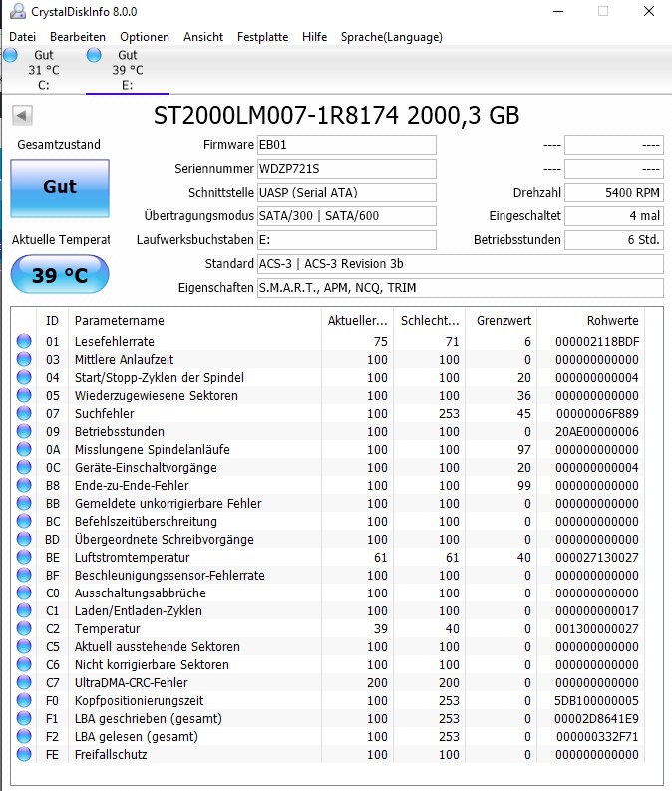Click status orb for Gemeldete unkorrigierbare Fehler
Image resolution: width=672 pixels, height=791 pixels.
[24, 503]
